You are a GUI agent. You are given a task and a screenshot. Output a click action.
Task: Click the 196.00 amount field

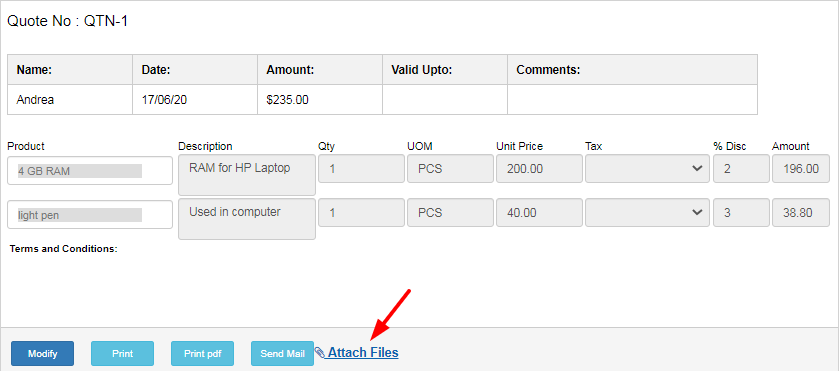click(801, 169)
